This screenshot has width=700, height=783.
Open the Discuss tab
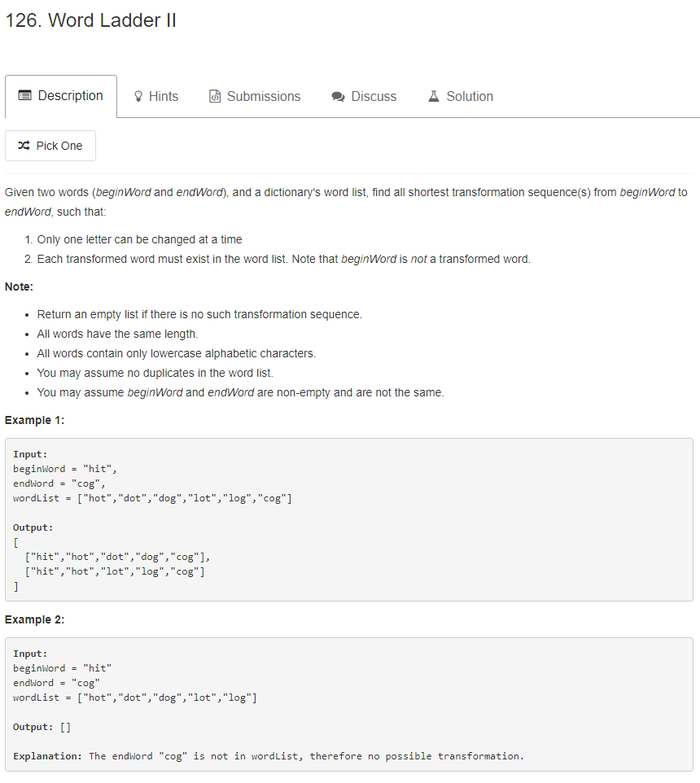[x=374, y=97]
